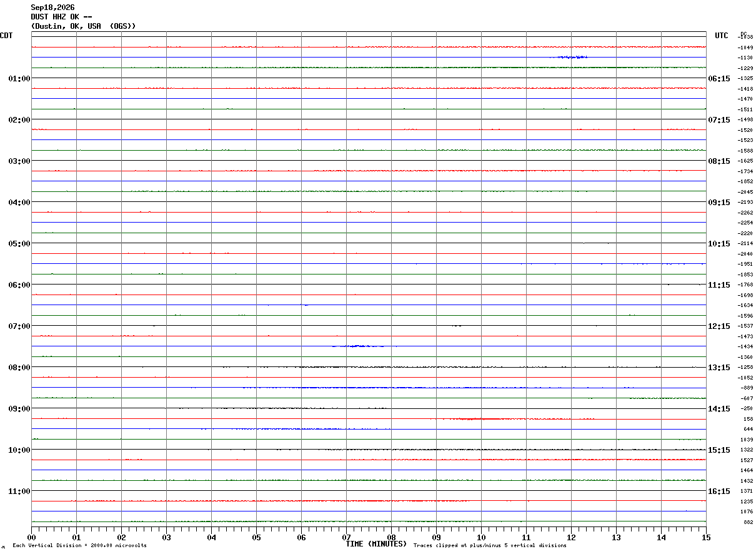Viewport: 756px width, 554px height.
Task: Click the vertical division microvolts note
Action: click(x=79, y=546)
